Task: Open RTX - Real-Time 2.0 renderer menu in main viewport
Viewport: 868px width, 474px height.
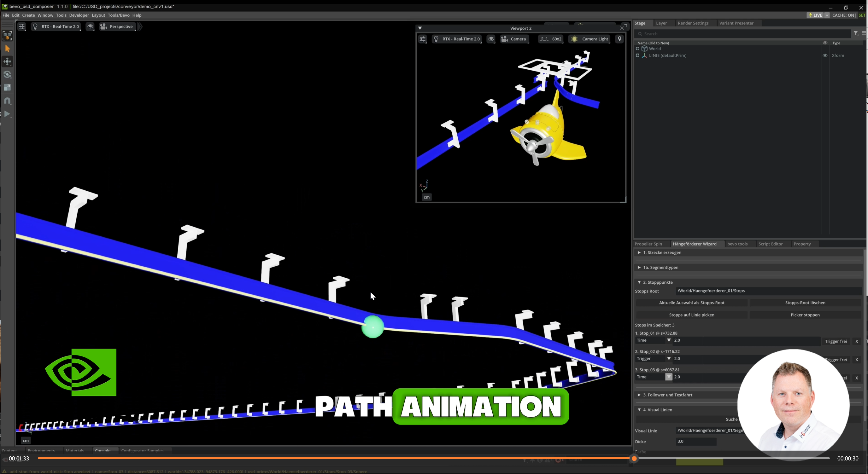Action: click(56, 26)
